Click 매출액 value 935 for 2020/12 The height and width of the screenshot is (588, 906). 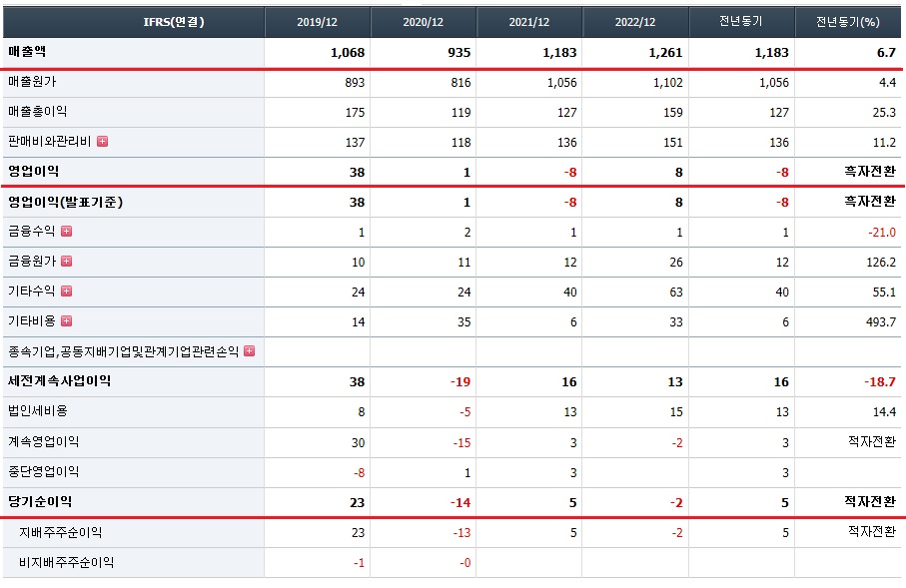click(459, 53)
